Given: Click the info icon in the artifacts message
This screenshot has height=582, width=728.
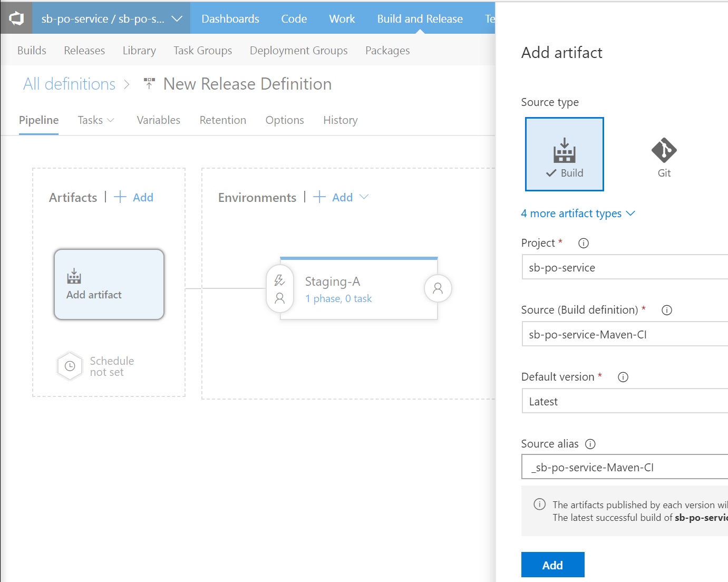Looking at the screenshot, I should 540,504.
